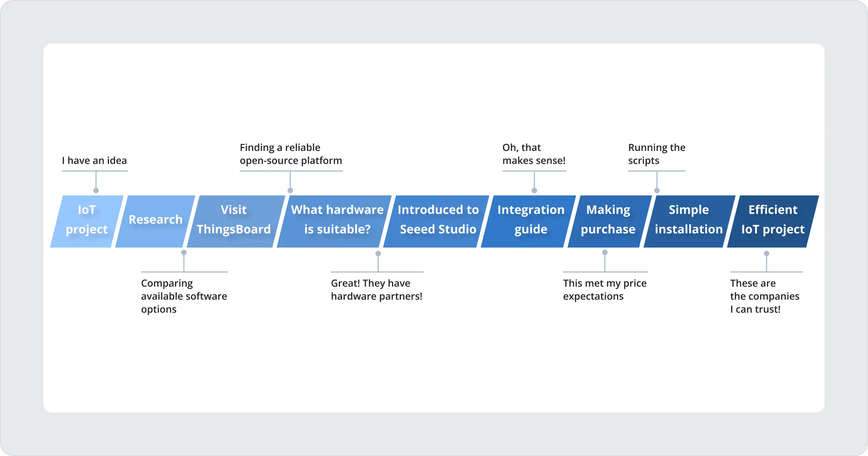
Task: Click the connector dot above "IoT project"
Action: [x=96, y=190]
